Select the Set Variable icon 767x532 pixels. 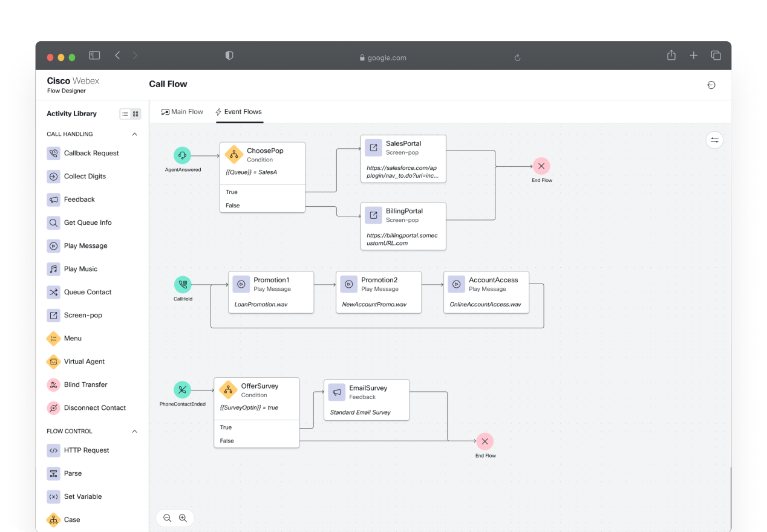pos(53,497)
